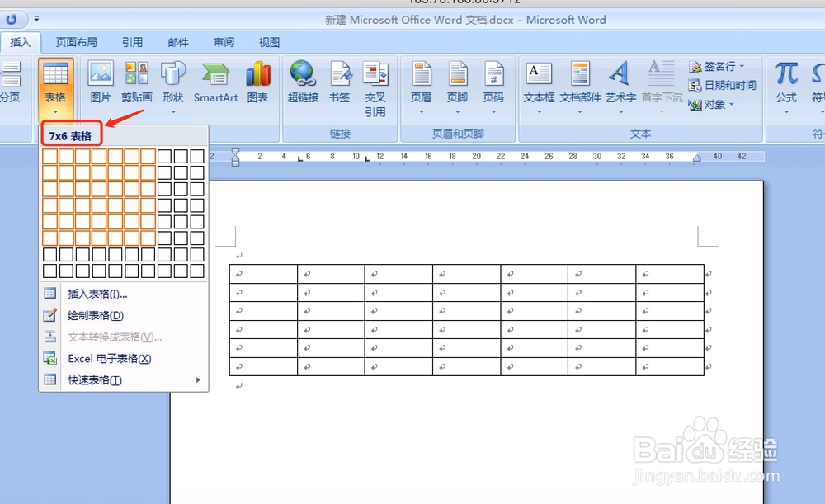Click the Redo button in quick access toolbar

point(11,20)
